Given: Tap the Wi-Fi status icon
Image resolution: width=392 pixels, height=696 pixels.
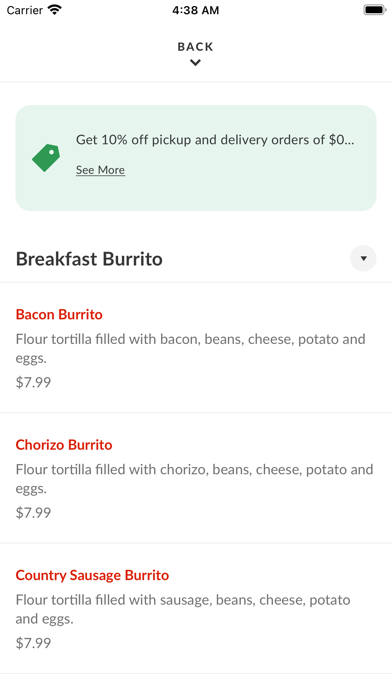Looking at the screenshot, I should [55, 10].
